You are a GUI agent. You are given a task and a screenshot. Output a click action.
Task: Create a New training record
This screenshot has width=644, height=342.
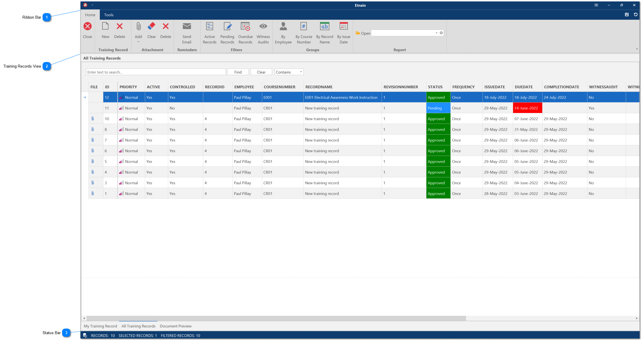click(105, 30)
